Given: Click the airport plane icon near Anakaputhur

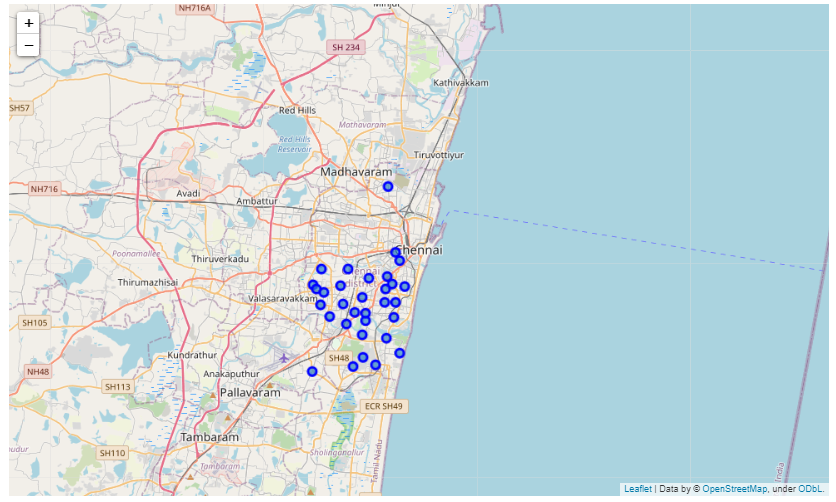Looking at the screenshot, I should coord(284,358).
